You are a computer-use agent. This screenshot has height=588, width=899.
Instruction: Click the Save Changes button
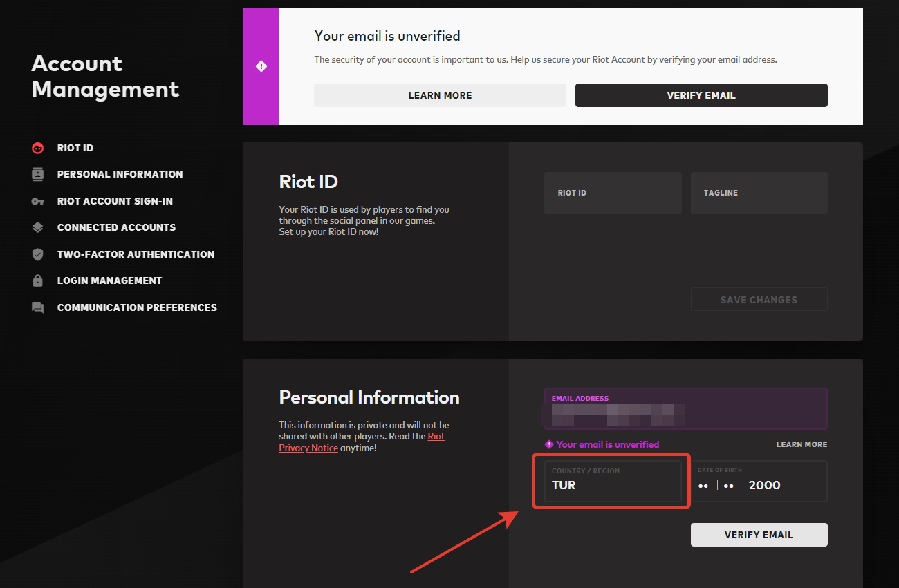click(x=759, y=300)
